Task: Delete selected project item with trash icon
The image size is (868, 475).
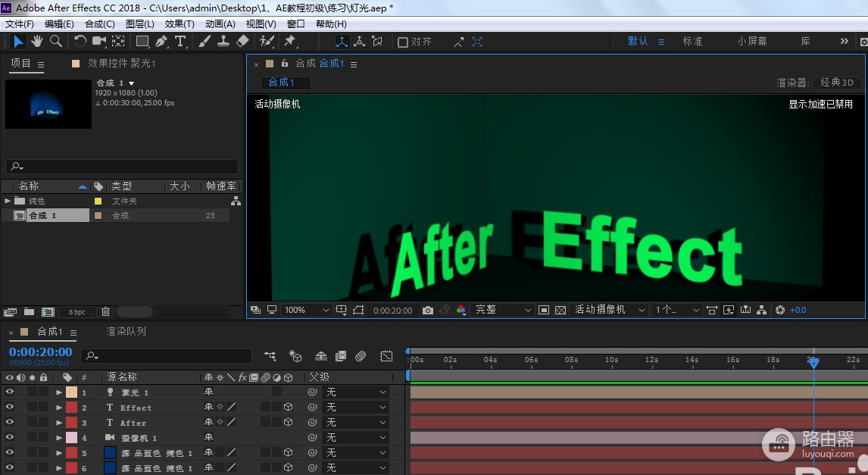Action: click(106, 311)
